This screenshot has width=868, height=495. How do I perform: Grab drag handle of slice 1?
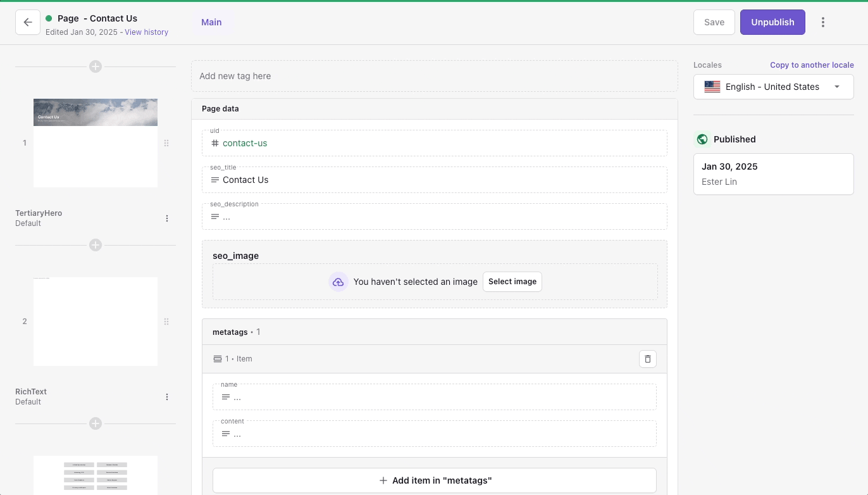[x=166, y=143]
